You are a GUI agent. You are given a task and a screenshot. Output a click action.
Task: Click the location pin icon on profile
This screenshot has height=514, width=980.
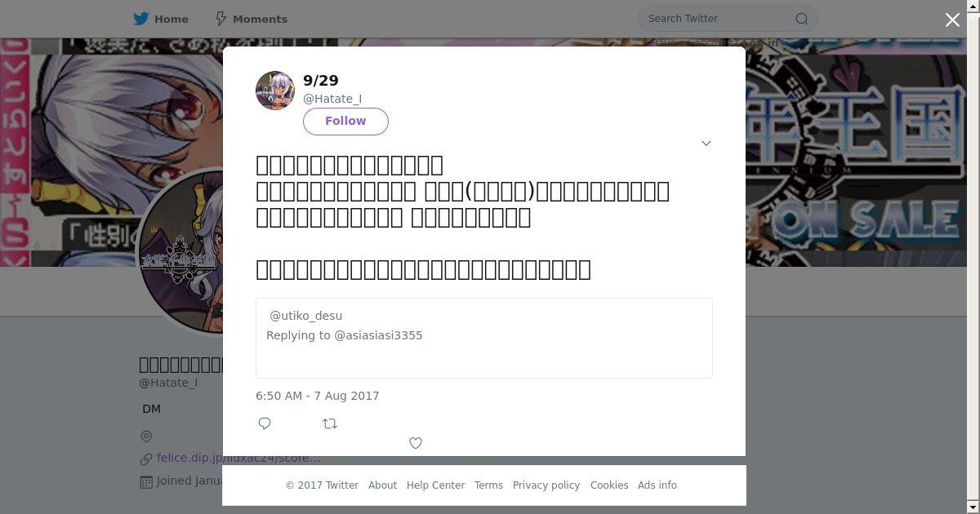click(146, 436)
